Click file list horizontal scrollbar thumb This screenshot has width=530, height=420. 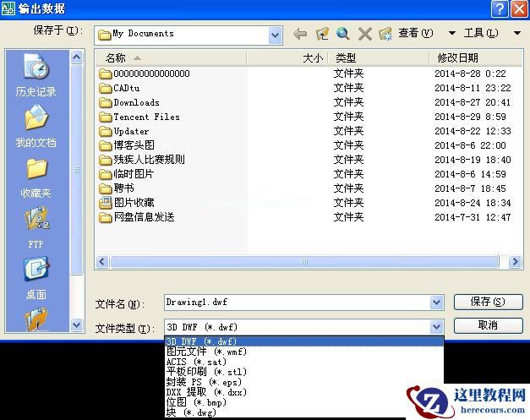coord(304,261)
